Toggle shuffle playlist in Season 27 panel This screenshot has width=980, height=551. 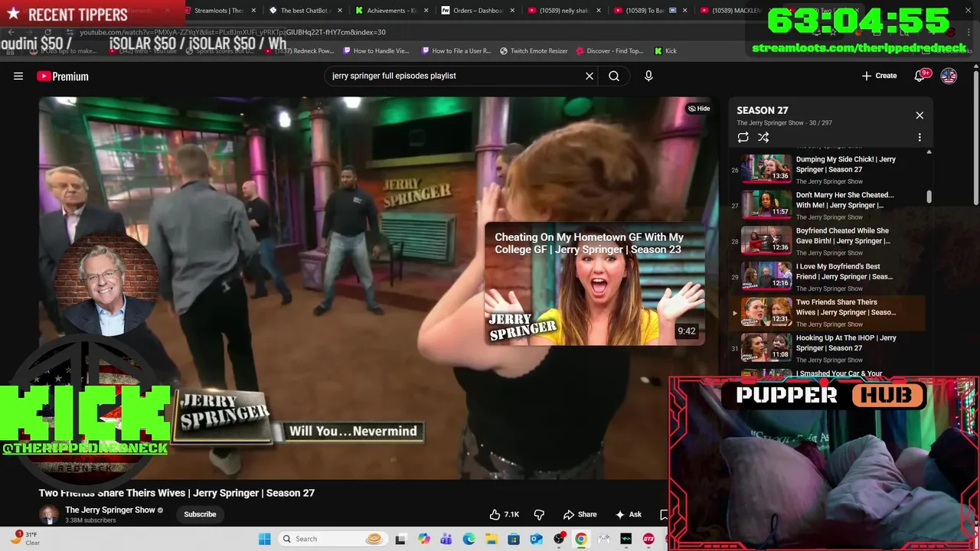pyautogui.click(x=763, y=137)
